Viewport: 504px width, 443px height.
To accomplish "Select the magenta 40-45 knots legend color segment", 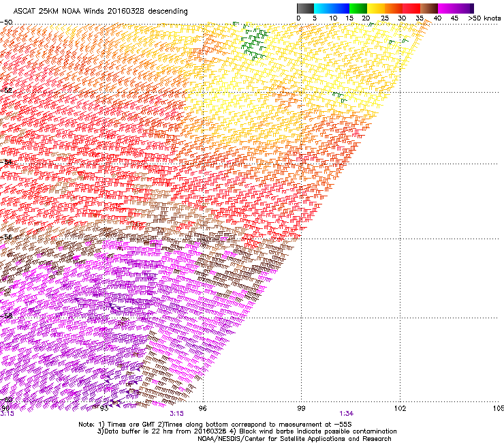I will 447,8.
